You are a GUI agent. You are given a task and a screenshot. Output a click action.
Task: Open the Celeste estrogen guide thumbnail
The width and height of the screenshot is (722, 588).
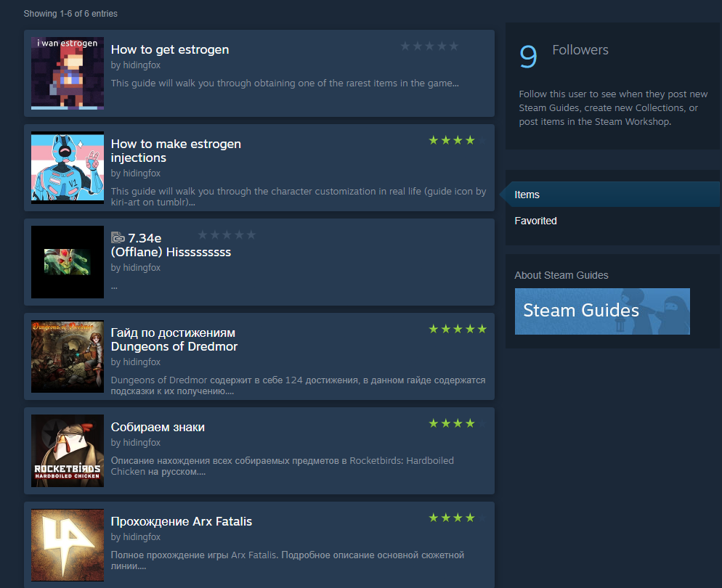click(68, 73)
